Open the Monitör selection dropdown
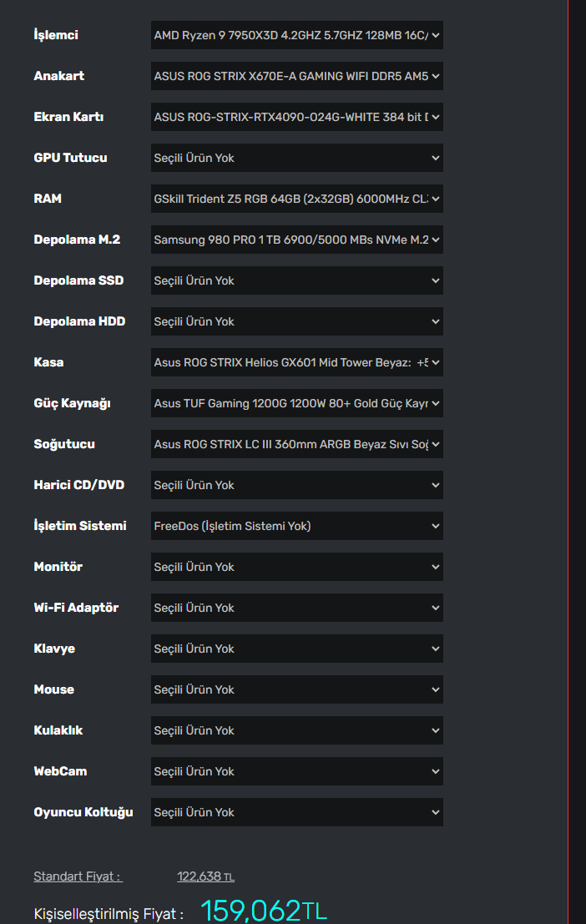The width and height of the screenshot is (586, 924). coord(296,567)
